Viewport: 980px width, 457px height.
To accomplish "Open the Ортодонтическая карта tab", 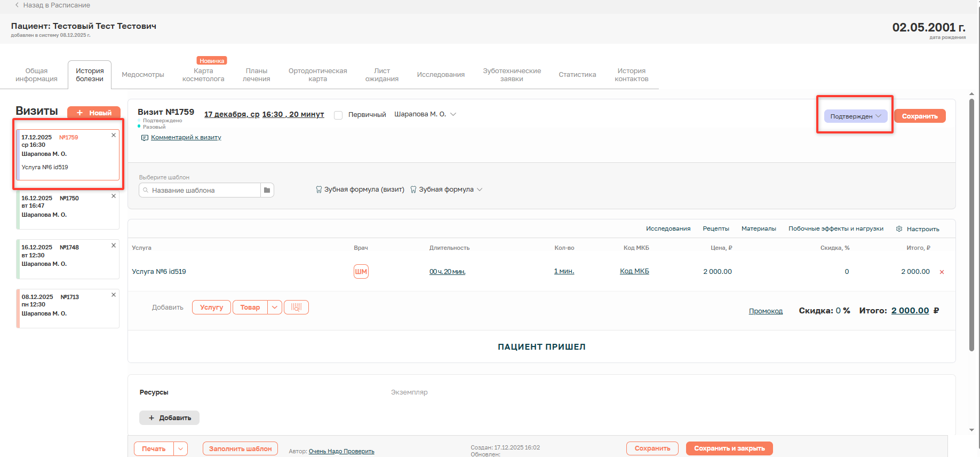I will click(317, 75).
